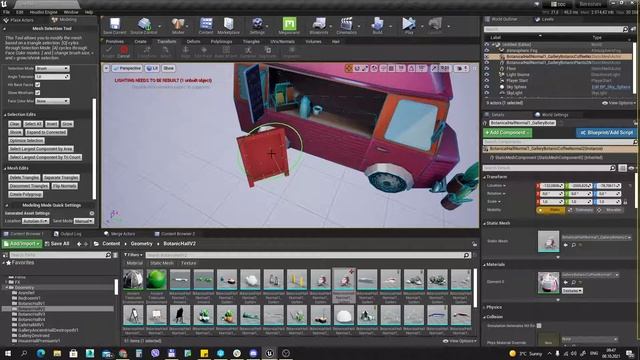The width and height of the screenshot is (640, 360).
Task: Switch to the Triangles modeling tab
Action: 251,42
